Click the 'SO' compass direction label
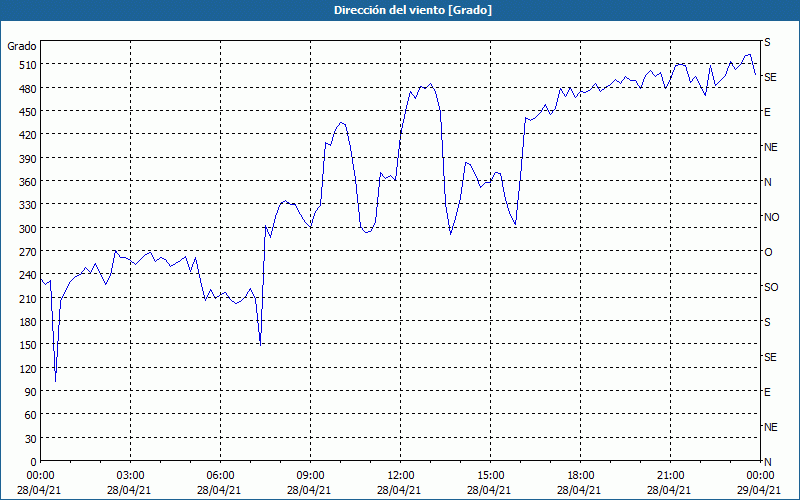800x500 pixels. tap(771, 288)
